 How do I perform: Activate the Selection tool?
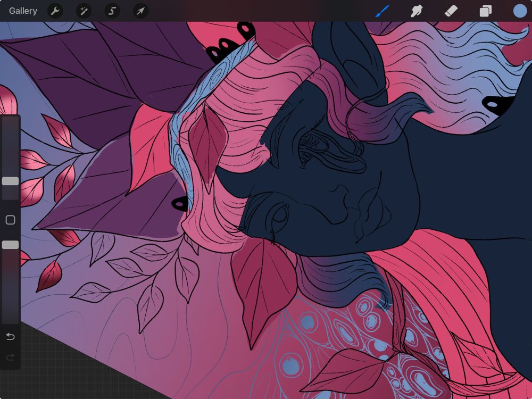tap(112, 11)
